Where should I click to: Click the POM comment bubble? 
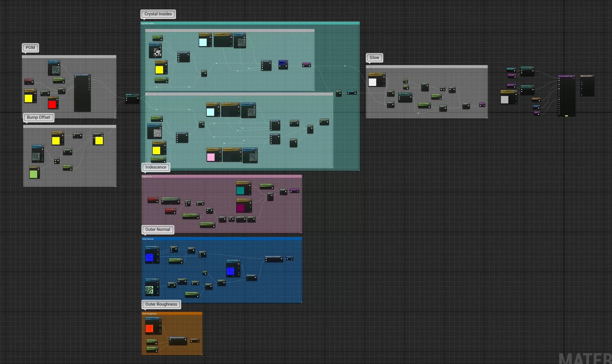[30, 48]
